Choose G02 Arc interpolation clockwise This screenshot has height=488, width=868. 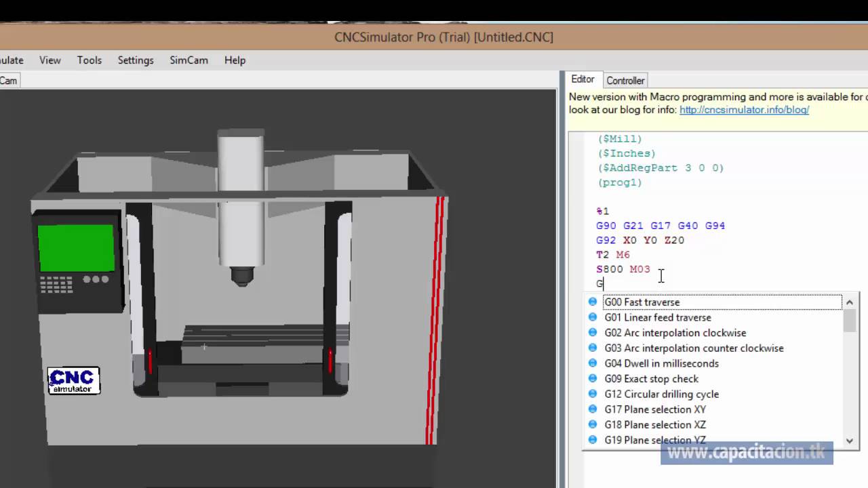pyautogui.click(x=675, y=333)
